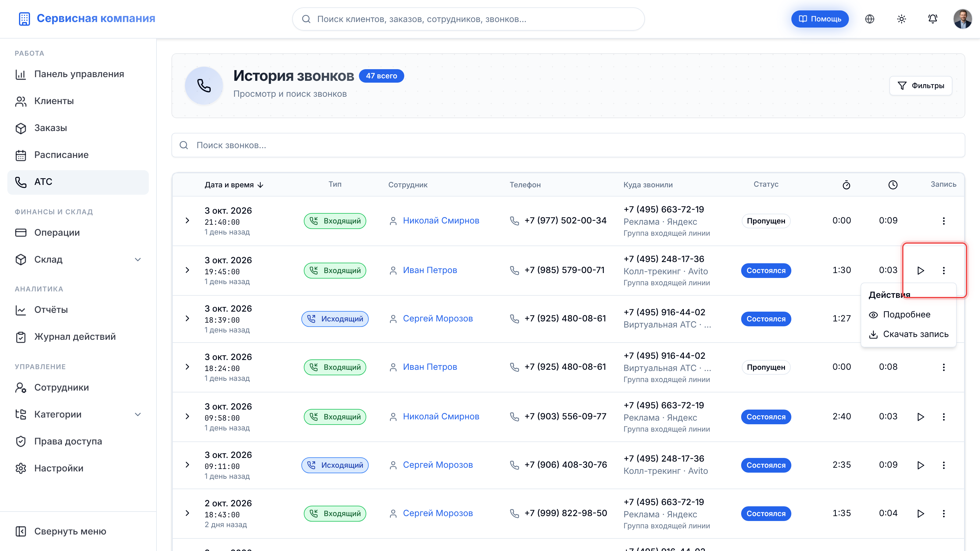This screenshot has height=551, width=980.
Task: Collapse the sidebar with Свернуть меню
Action: point(78,532)
